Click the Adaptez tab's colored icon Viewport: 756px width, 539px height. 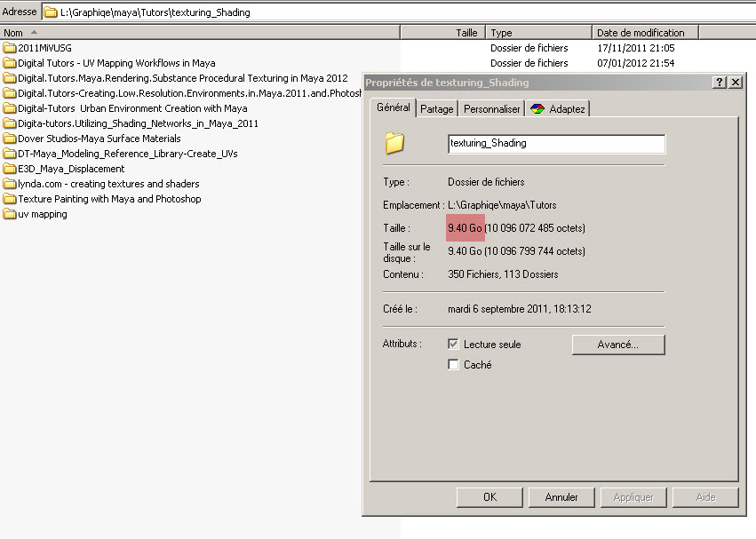click(x=537, y=109)
